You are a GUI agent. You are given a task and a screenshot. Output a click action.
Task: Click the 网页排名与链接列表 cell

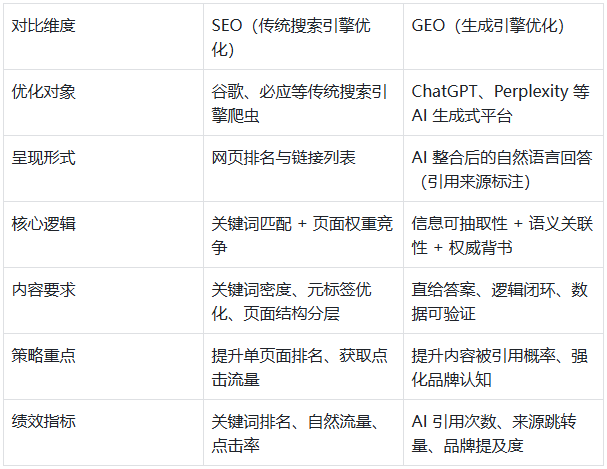click(284, 157)
